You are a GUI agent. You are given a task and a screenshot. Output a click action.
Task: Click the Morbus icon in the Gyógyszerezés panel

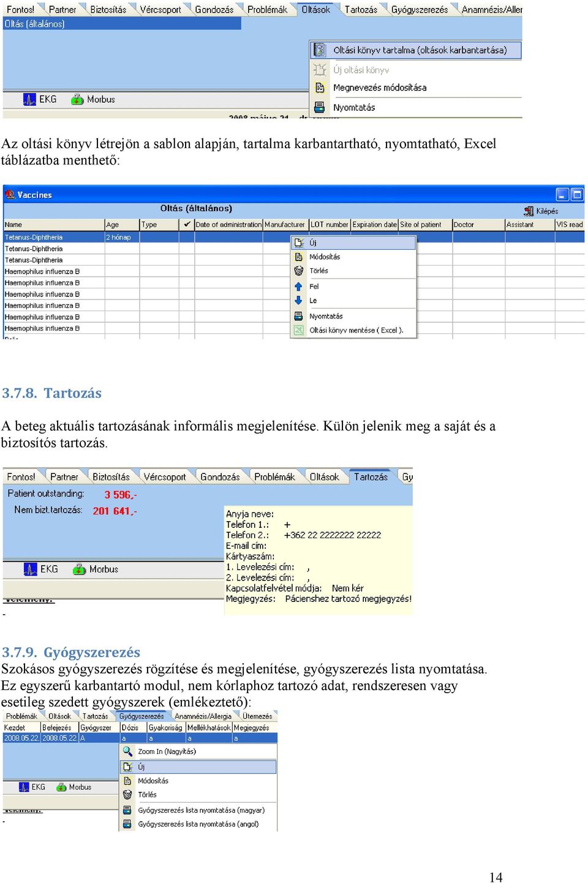tap(61, 787)
